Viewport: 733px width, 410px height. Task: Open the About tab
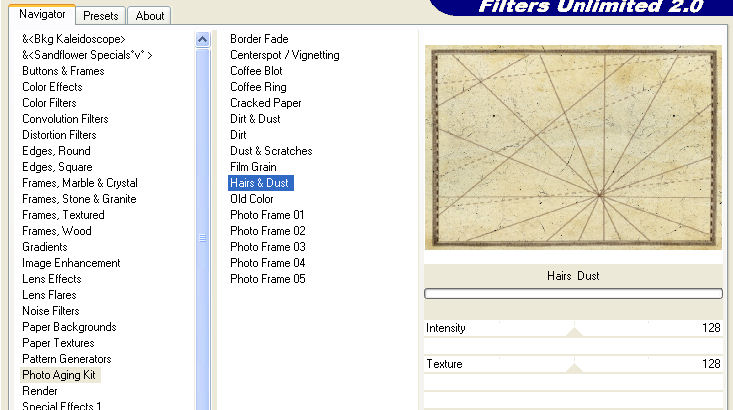tap(150, 16)
